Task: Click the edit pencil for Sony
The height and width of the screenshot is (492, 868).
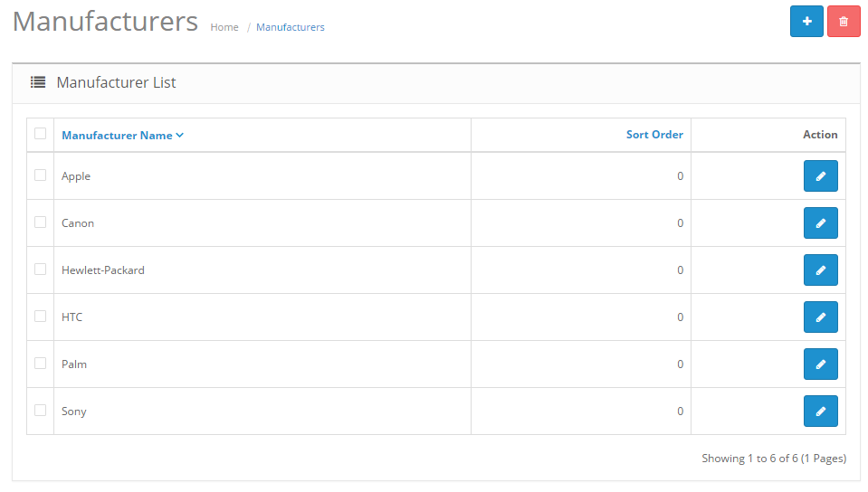Action: (x=820, y=412)
